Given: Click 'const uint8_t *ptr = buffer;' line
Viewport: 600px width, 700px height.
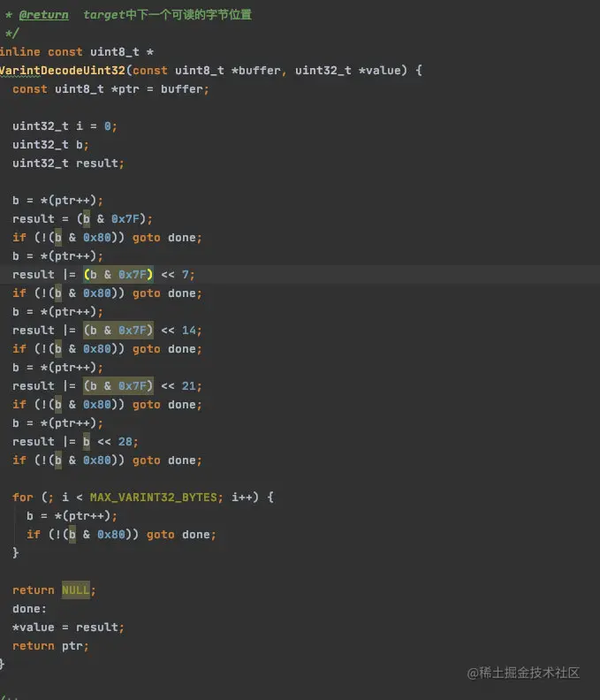Looking at the screenshot, I should [110, 89].
